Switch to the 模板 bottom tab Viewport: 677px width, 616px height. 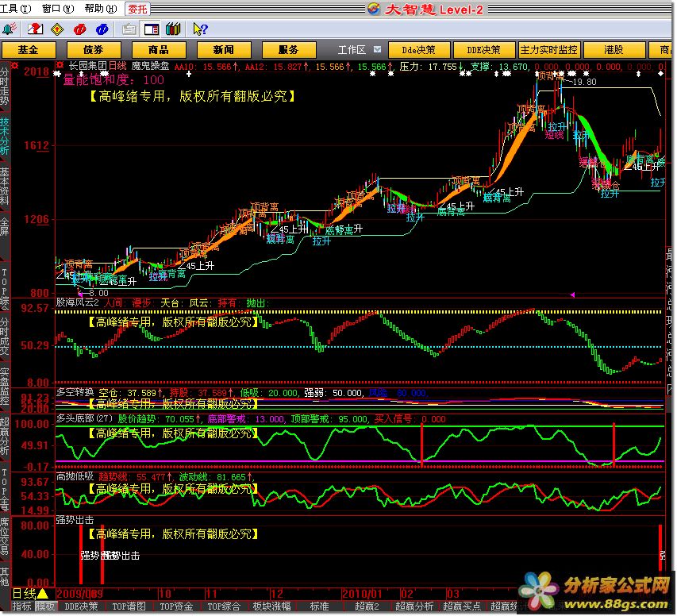pos(45,607)
